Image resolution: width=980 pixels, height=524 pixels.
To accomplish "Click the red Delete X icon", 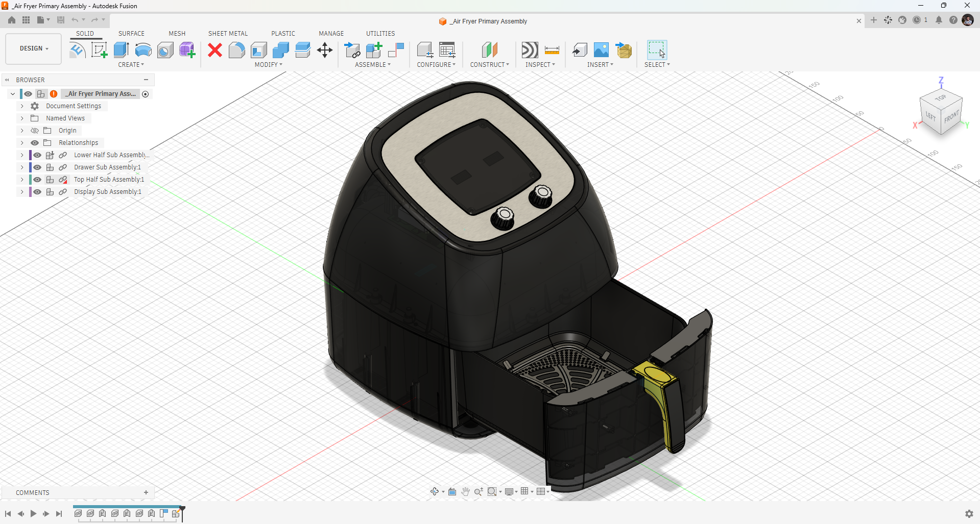I will [215, 50].
